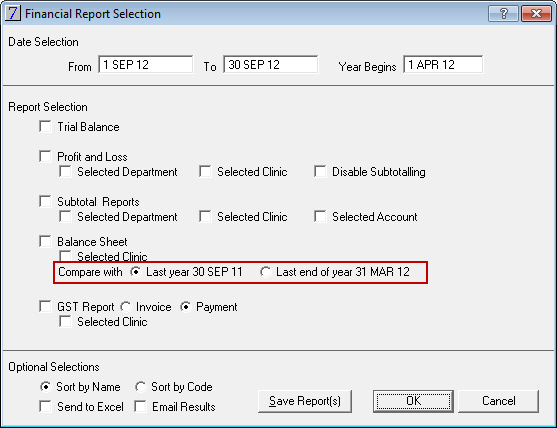
Task: Enable the Trial Balance checkbox
Action: (x=45, y=126)
